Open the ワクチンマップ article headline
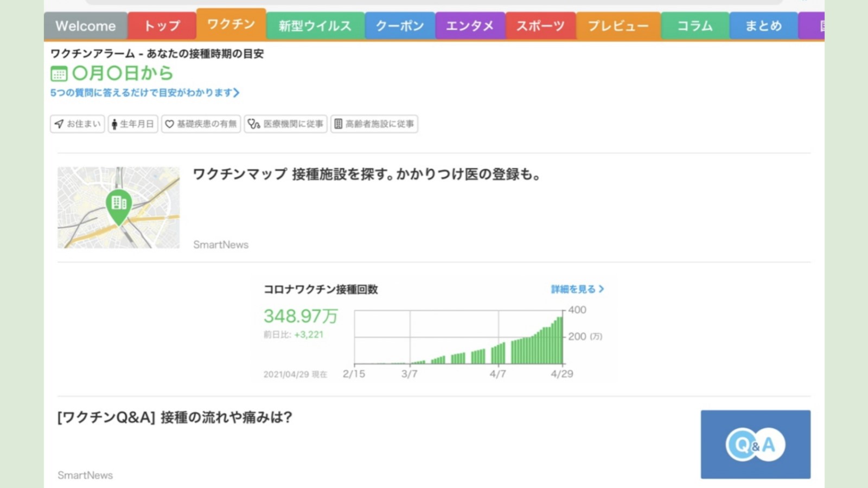Screen dimensions: 868x488 (x=367, y=175)
